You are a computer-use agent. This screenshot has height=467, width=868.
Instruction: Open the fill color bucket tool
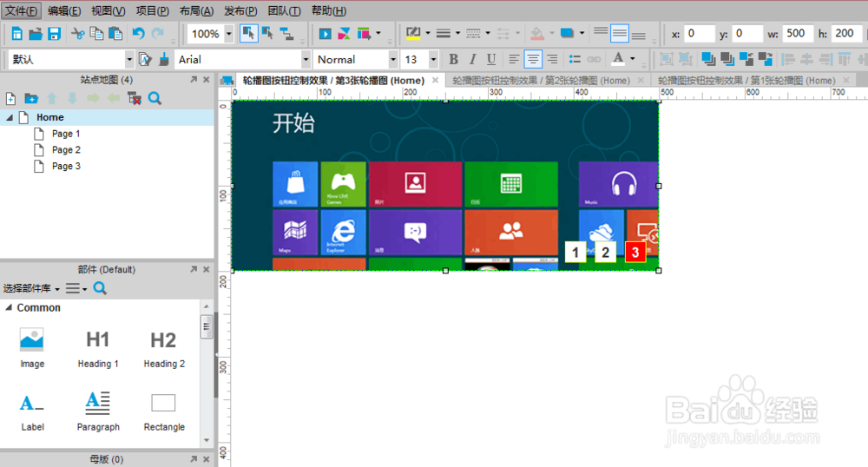pos(537,34)
